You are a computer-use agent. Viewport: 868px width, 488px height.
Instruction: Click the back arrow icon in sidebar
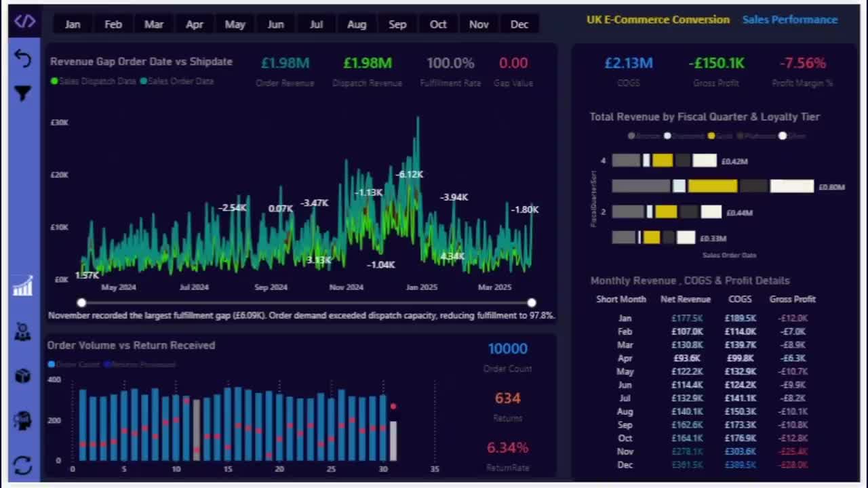[x=22, y=59]
